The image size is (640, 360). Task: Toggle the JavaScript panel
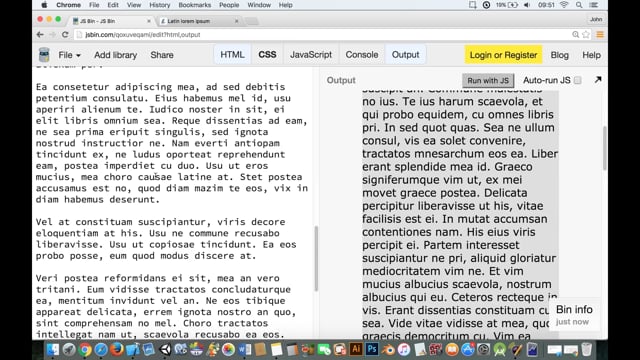(311, 55)
